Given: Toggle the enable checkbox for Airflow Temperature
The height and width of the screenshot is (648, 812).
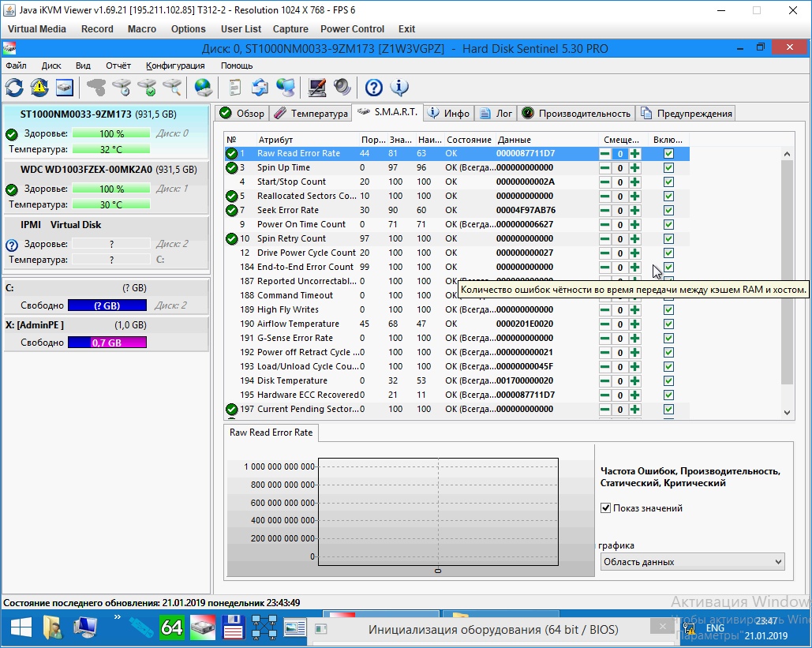Looking at the screenshot, I should tap(668, 324).
